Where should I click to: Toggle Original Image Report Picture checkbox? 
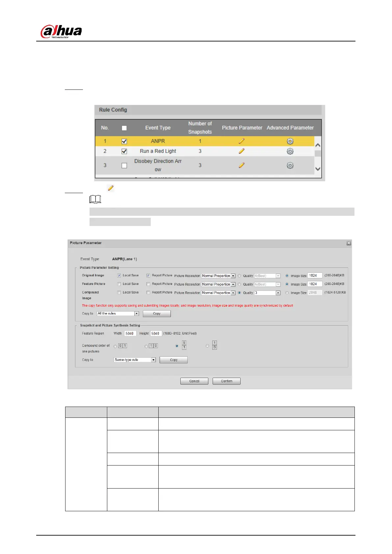pos(148,276)
